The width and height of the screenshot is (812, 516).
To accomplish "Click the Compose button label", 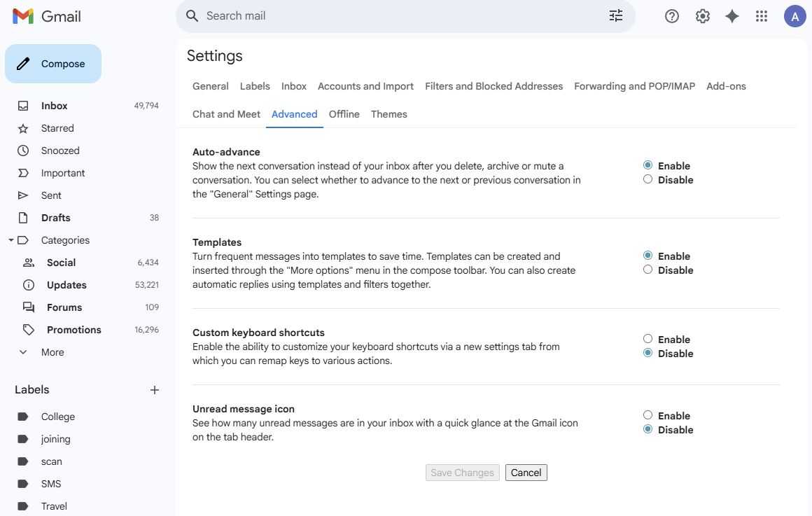I will pos(63,64).
